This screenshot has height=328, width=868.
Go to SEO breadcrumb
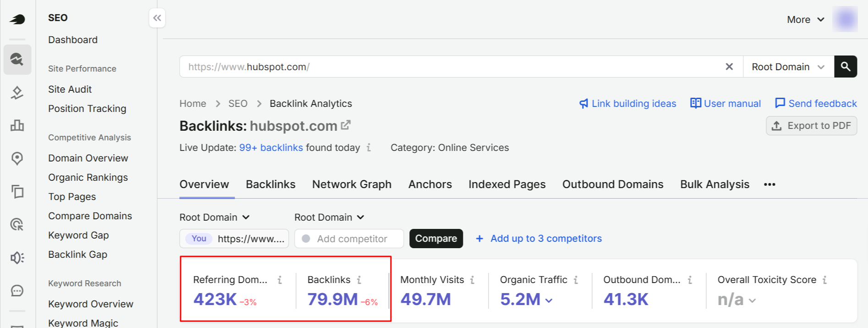(x=238, y=104)
